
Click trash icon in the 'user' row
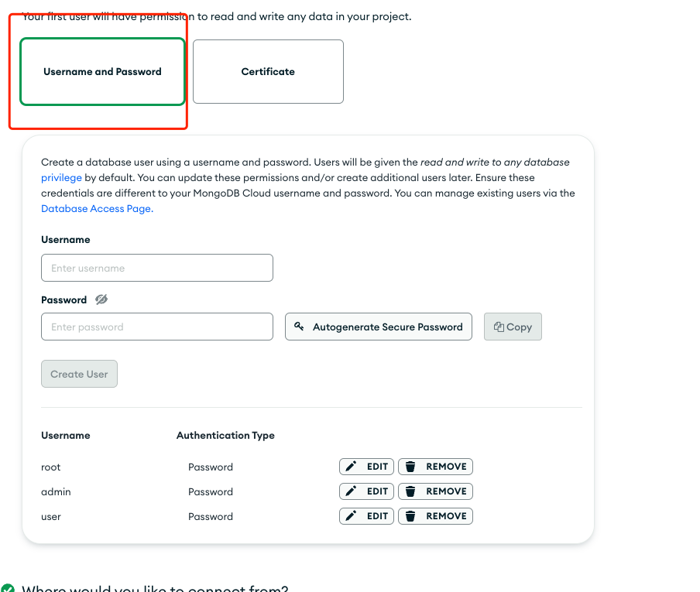[x=411, y=516]
